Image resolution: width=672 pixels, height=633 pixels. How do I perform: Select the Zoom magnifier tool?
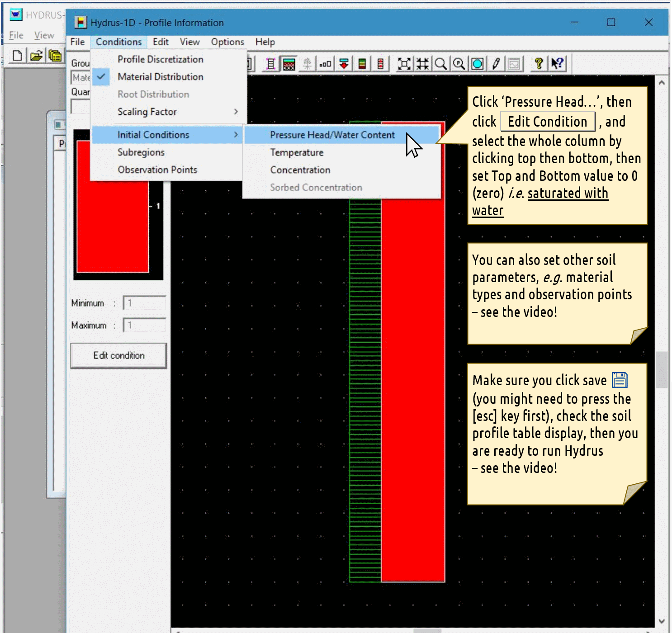(440, 64)
